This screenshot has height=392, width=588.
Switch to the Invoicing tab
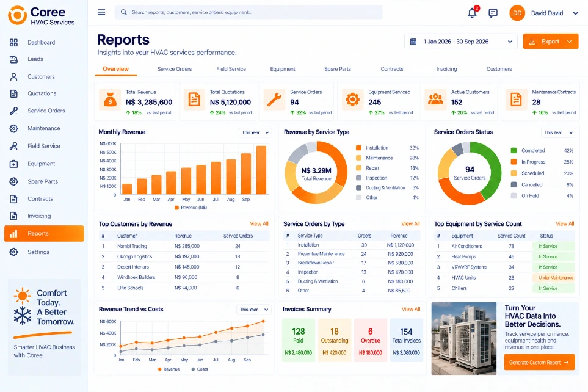coord(446,69)
